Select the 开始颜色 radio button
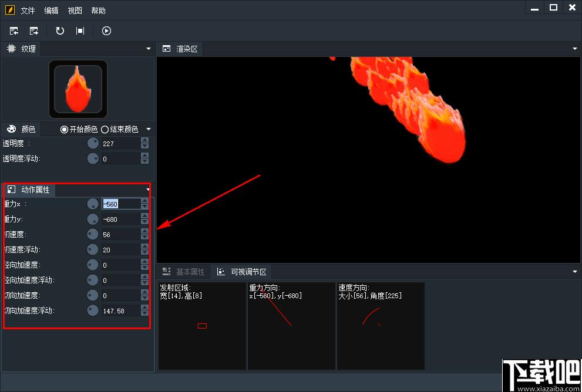582x392 pixels. pos(64,130)
